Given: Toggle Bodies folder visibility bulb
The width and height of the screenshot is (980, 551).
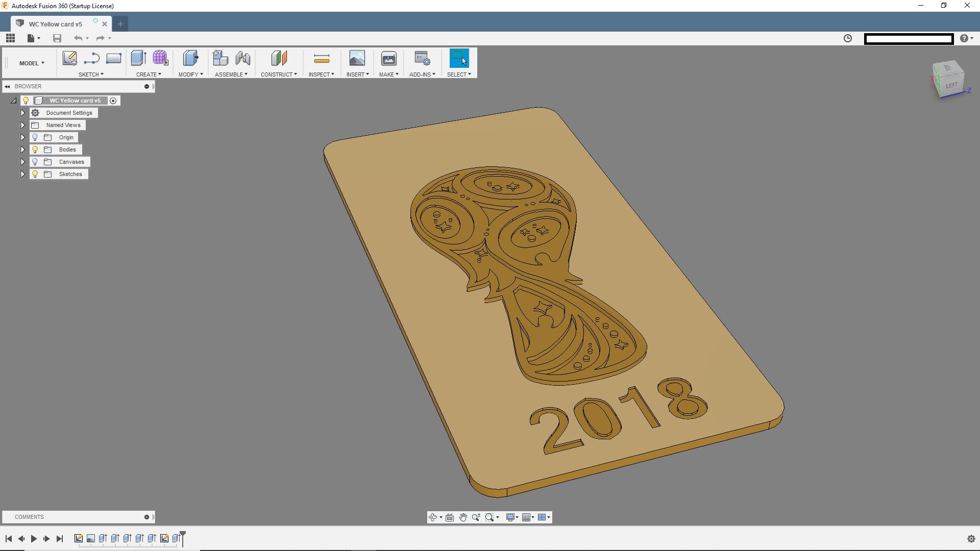Looking at the screenshot, I should 35,149.
